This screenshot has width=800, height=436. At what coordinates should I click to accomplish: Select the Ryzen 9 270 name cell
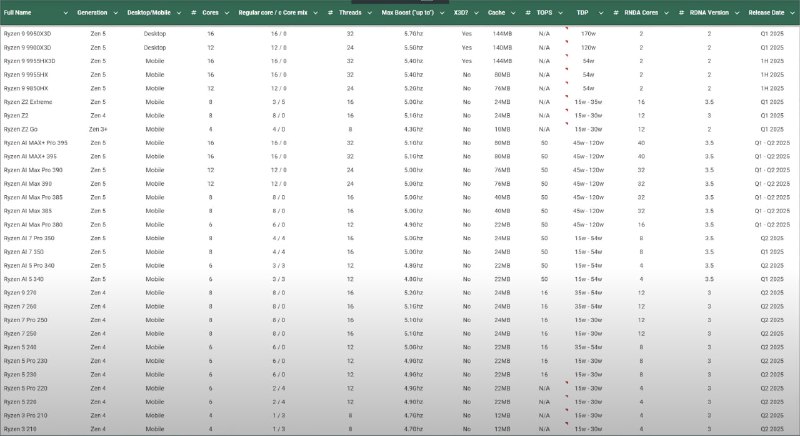[x=20, y=293]
